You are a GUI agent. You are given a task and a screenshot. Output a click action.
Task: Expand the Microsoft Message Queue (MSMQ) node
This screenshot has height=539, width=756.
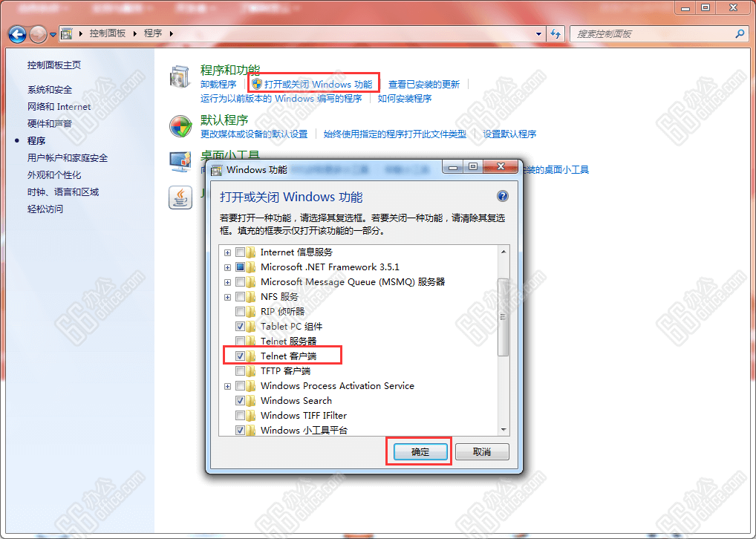227,283
